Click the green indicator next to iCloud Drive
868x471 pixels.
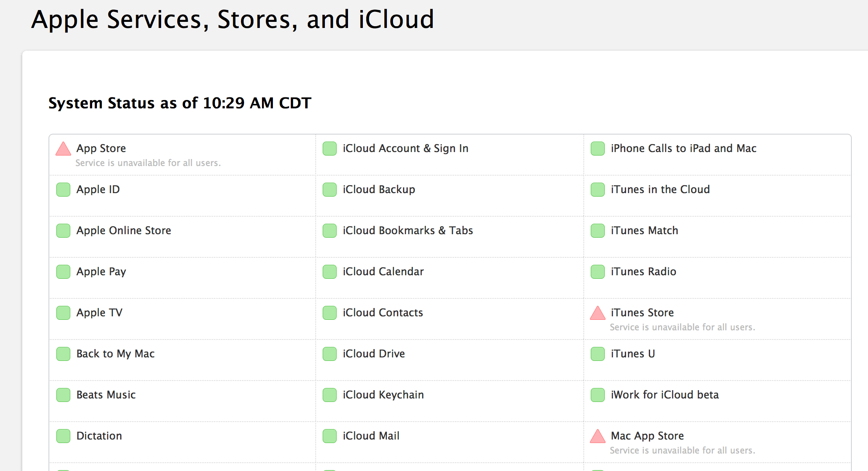330,354
